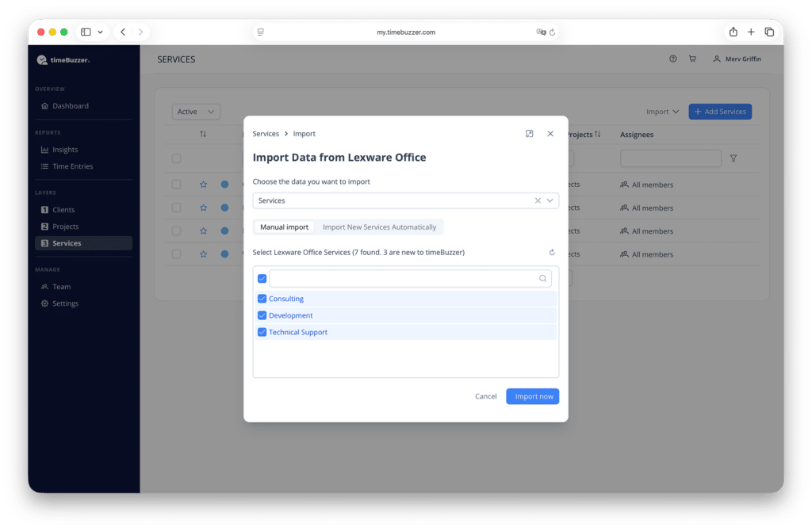Screen dimensions: 812x530
Task: Reload the page in the browser
Action: point(553,32)
